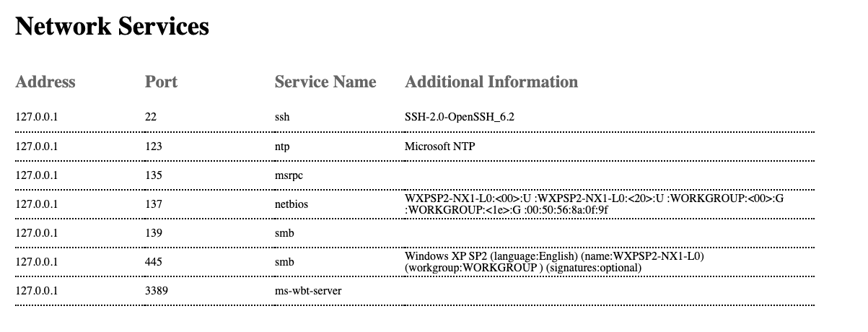Image resolution: width=868 pixels, height=332 pixels.
Task: Click the Microsoft NTP information text
Action: point(439,147)
